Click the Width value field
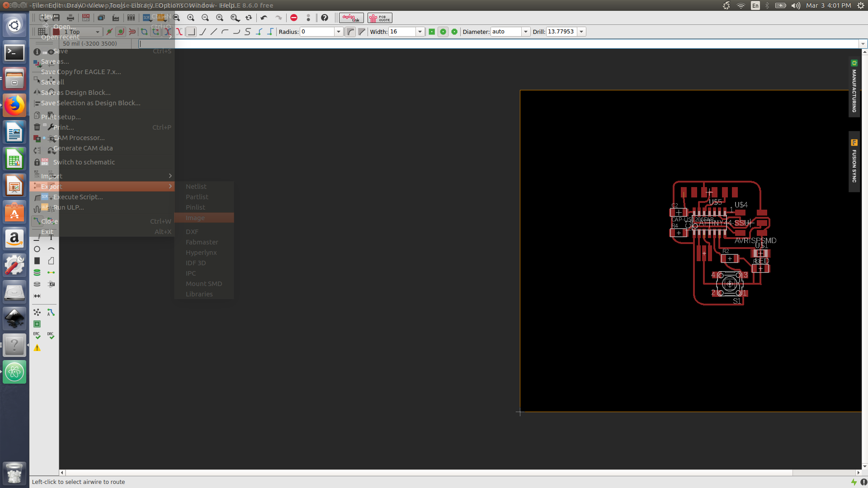 402,32
